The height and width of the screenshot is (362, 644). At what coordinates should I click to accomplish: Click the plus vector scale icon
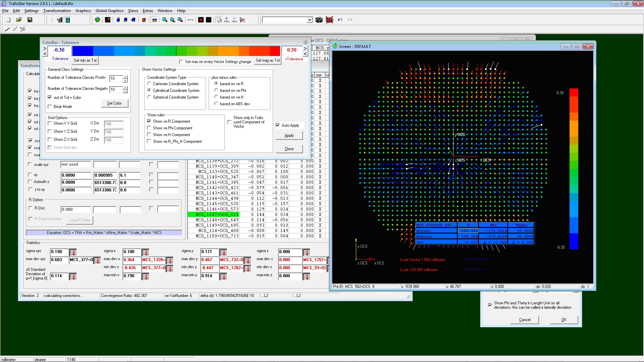tap(227, 20)
